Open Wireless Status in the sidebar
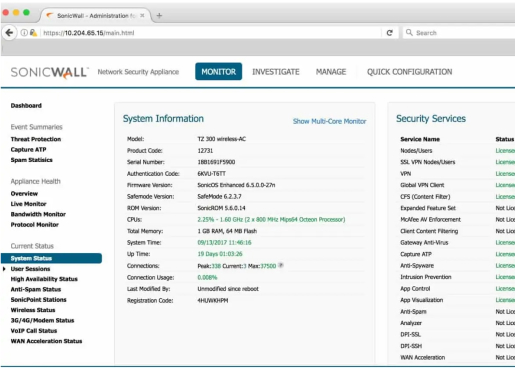Image resolution: width=515 pixels, height=368 pixels. tap(33, 310)
